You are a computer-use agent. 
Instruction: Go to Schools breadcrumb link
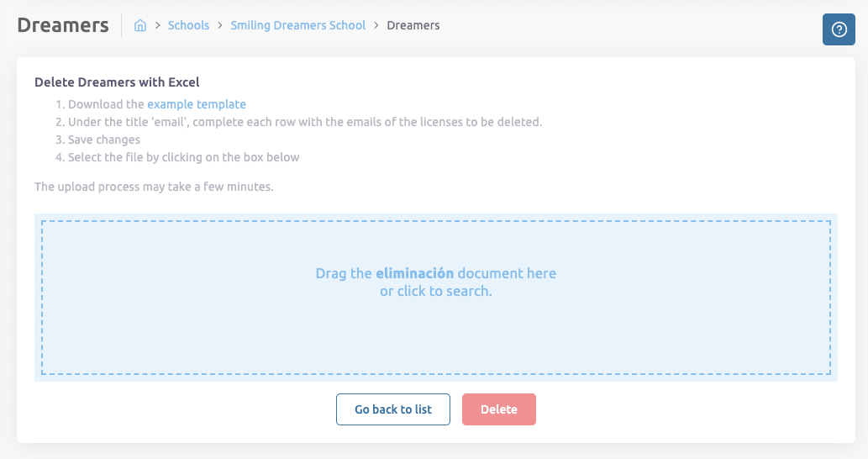pos(188,25)
